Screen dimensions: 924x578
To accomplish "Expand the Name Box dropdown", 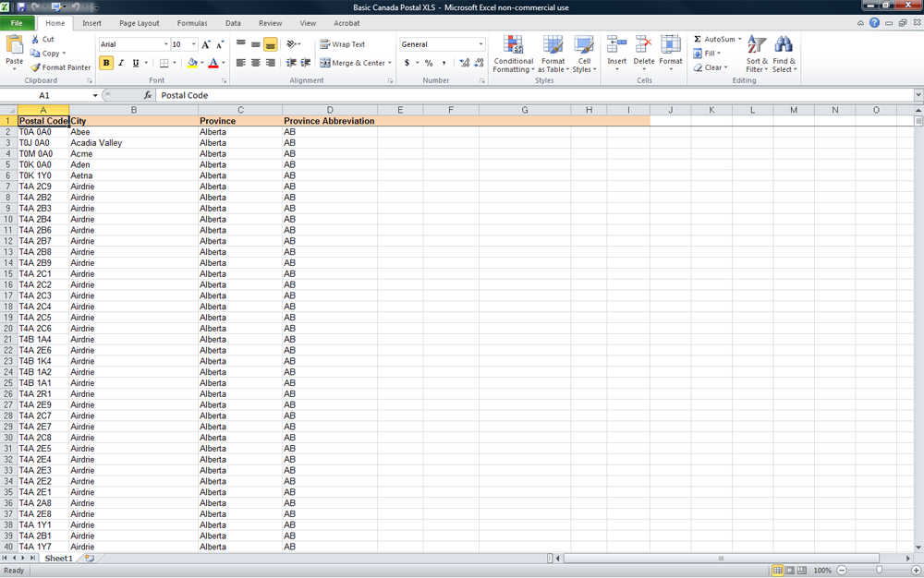I will tap(95, 95).
